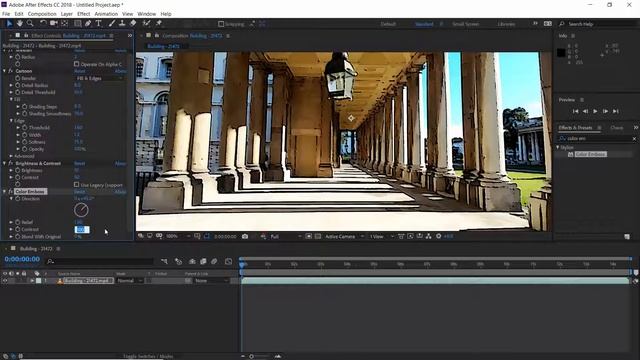The image size is (640, 360).
Task: Open the Render Fill & Edges dropdown
Action: (x=99, y=78)
